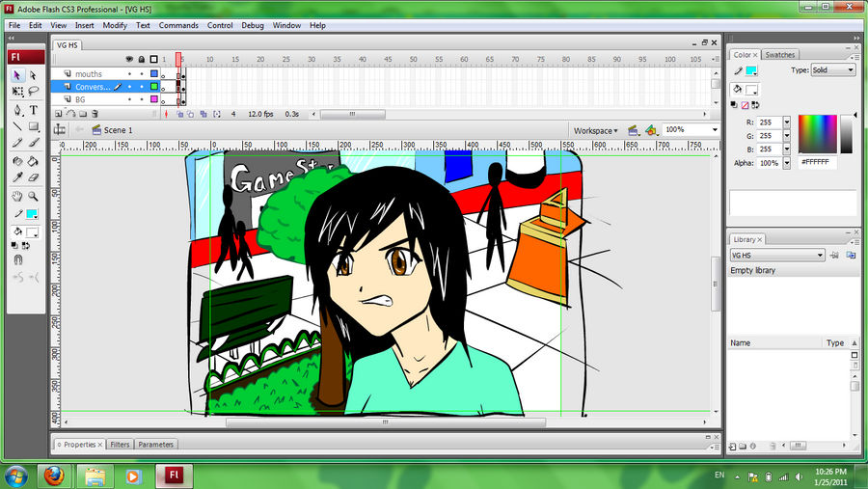Switch to the Swatches tab
The image size is (868, 489).
click(x=779, y=55)
